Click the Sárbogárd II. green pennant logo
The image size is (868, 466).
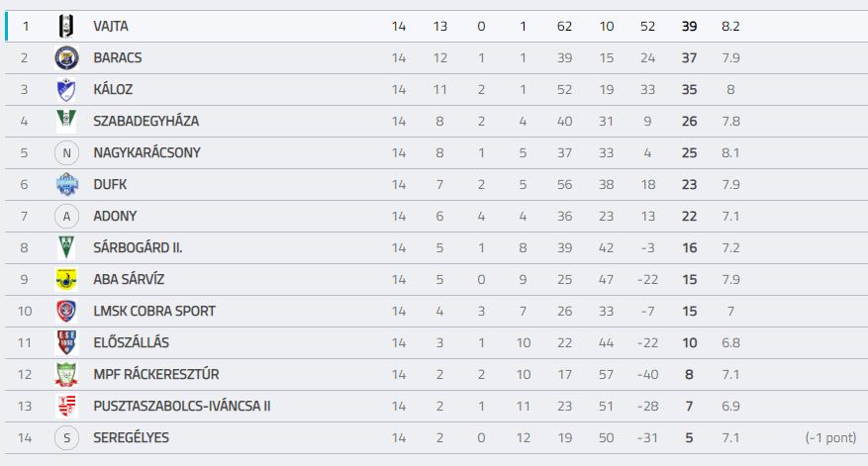[66, 247]
